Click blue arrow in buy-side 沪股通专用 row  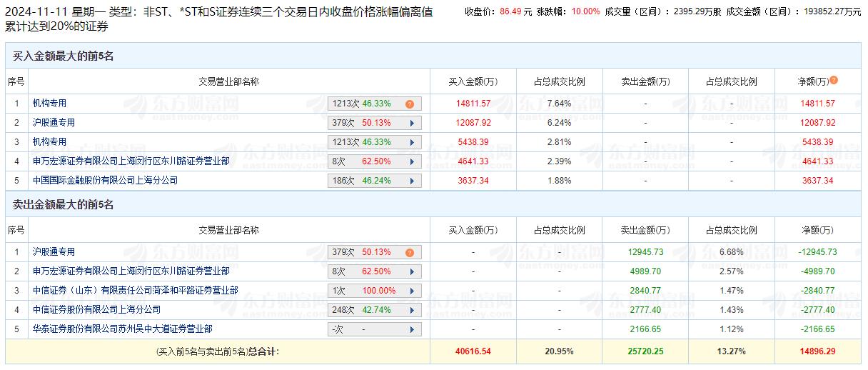[412, 123]
